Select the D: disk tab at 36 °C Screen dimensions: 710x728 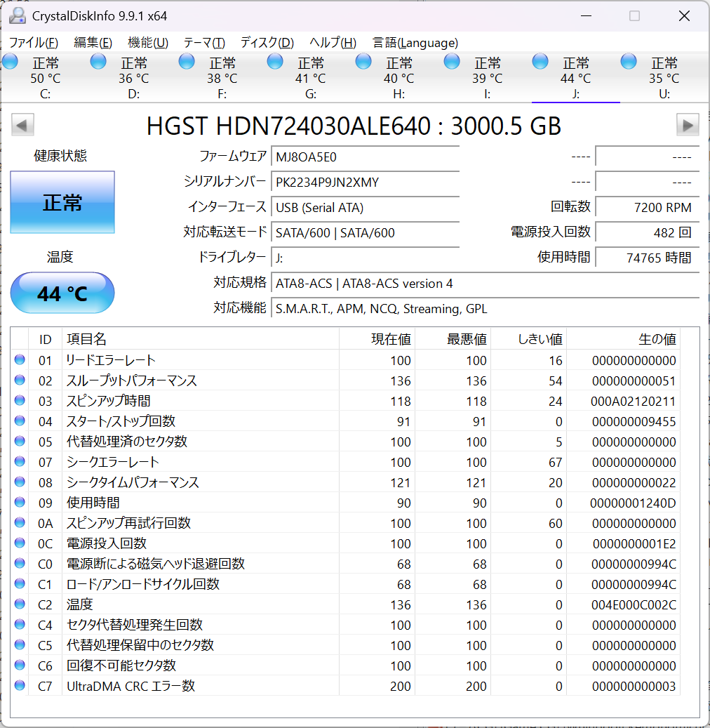(133, 77)
